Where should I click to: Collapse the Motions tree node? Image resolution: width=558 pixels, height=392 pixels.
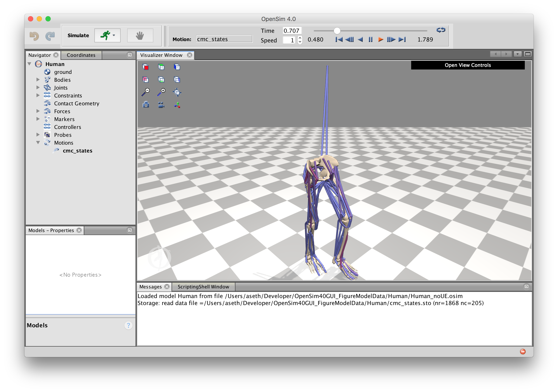[38, 143]
